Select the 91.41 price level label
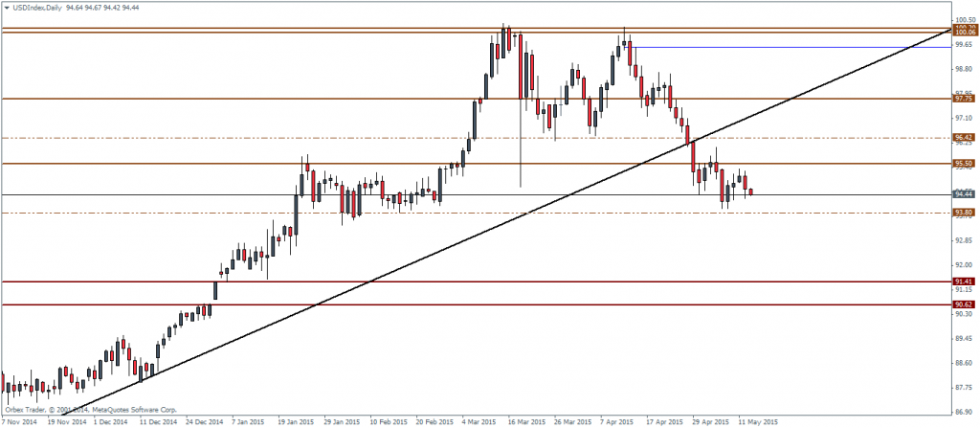This screenshot has height=428, width=980. click(x=964, y=282)
